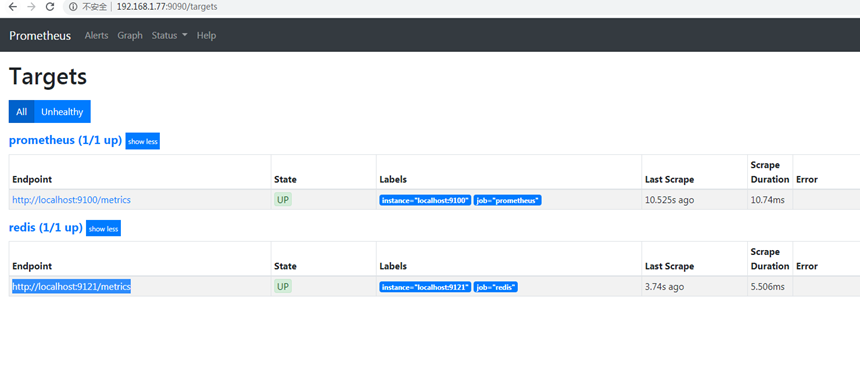Image resolution: width=860 pixels, height=370 pixels.
Task: Expand the Status dropdown menu
Action: 169,35
